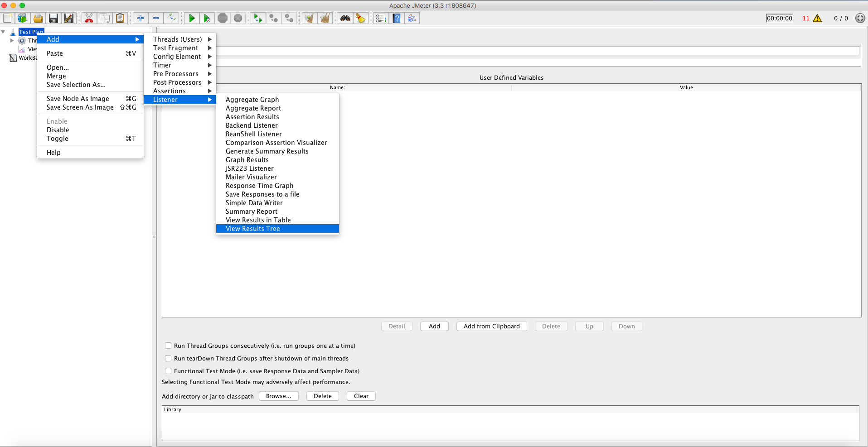868x447 pixels.
Task: Clear results with the single broom icon
Action: tap(309, 18)
